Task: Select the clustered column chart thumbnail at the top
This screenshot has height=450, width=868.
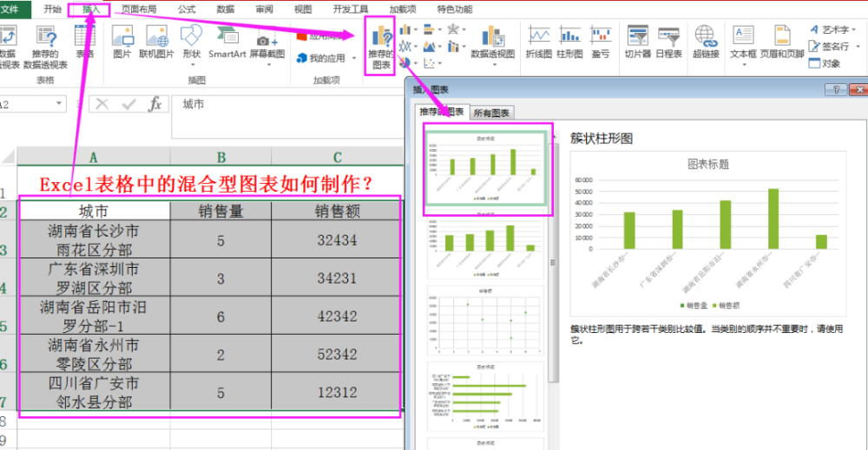Action: click(x=487, y=168)
